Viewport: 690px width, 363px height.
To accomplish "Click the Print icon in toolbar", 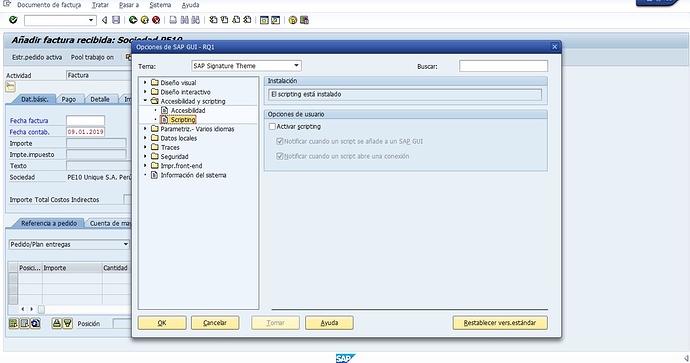I will tap(173, 20).
